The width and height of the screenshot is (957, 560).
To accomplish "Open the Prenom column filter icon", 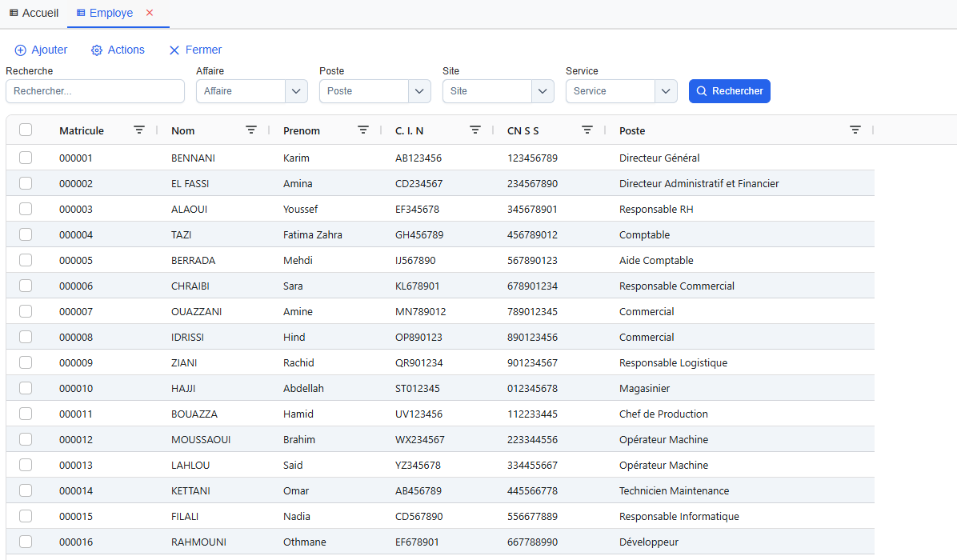I will 363,130.
